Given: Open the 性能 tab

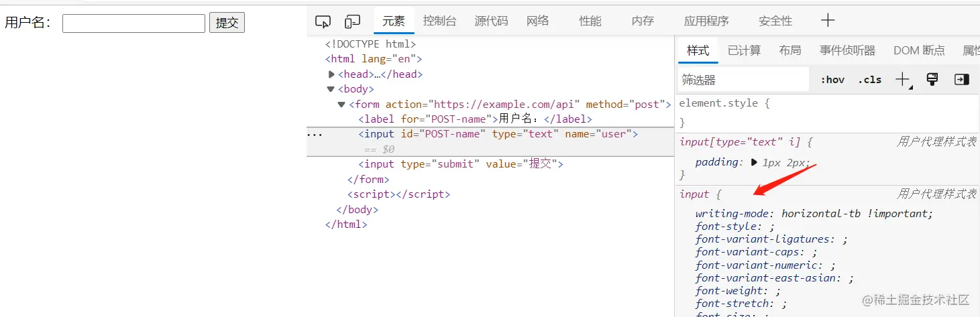Looking at the screenshot, I should click(x=590, y=21).
